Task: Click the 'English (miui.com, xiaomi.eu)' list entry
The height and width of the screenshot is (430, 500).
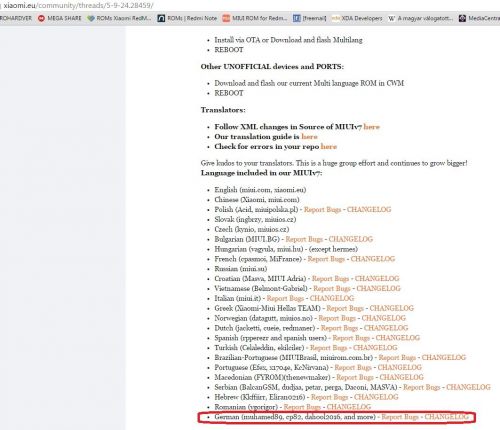Action: point(260,190)
